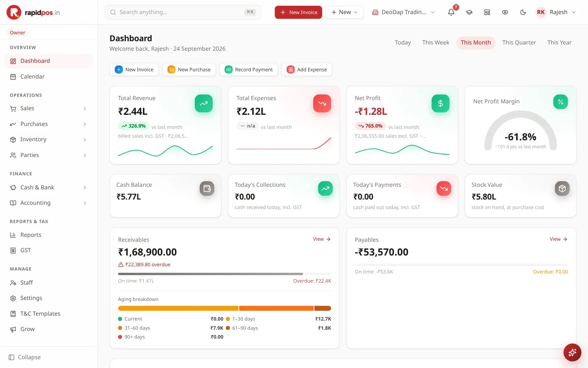Select the This Year period tab

point(559,43)
